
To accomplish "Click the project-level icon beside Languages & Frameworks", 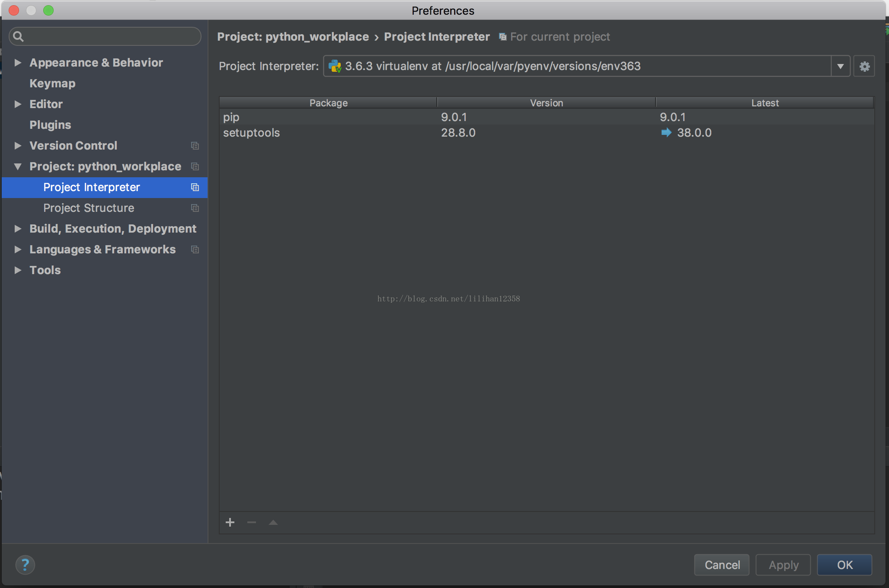I will [195, 249].
